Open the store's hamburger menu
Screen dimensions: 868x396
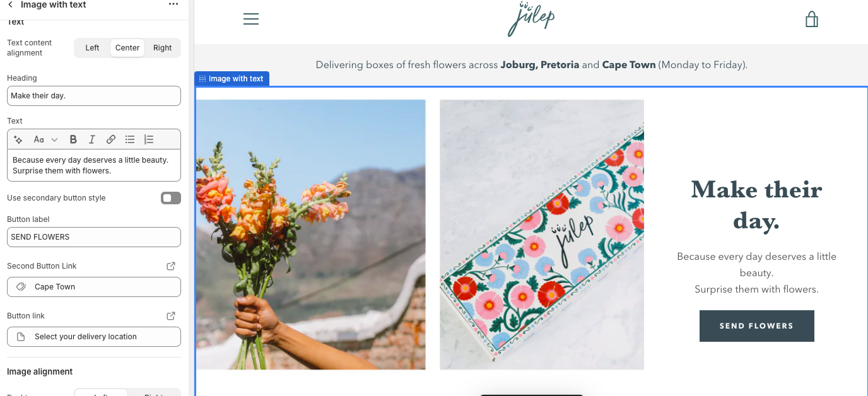pos(251,20)
